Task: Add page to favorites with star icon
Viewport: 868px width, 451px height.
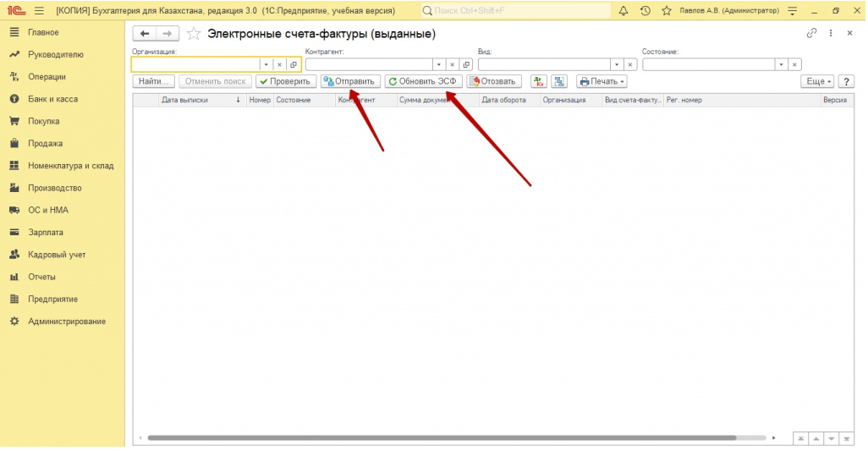Action: [x=194, y=34]
